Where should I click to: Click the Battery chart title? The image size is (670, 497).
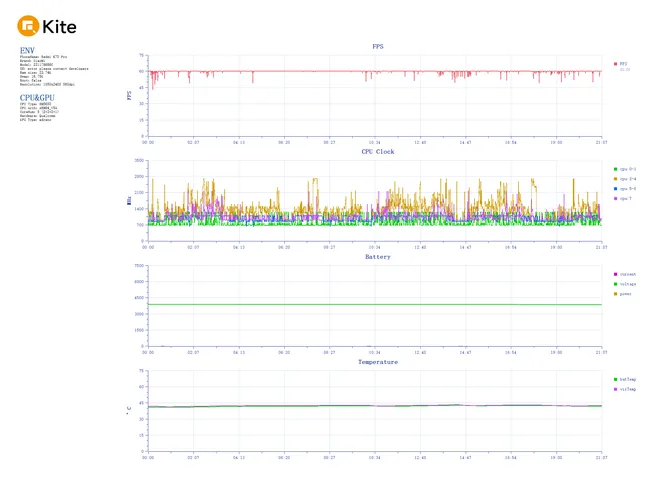click(377, 257)
